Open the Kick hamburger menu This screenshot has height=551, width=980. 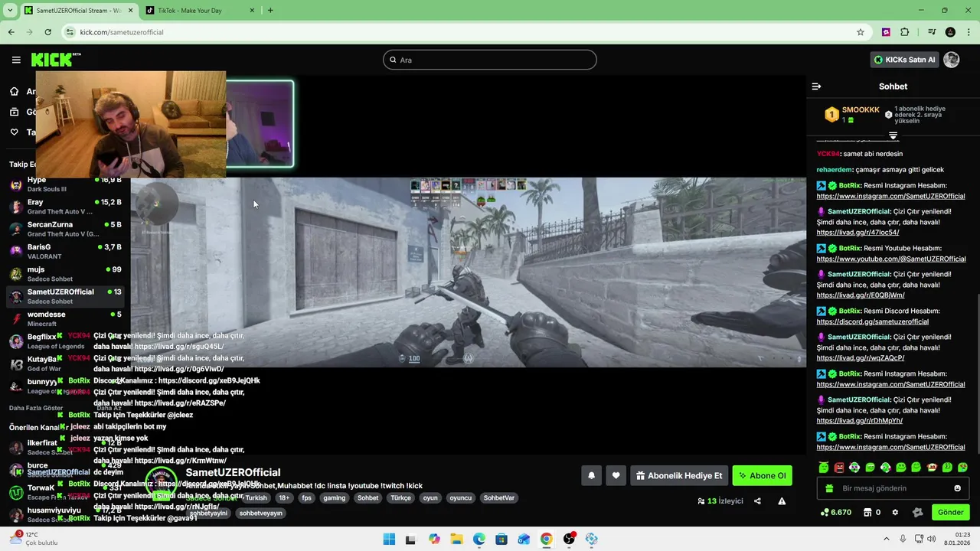16,60
